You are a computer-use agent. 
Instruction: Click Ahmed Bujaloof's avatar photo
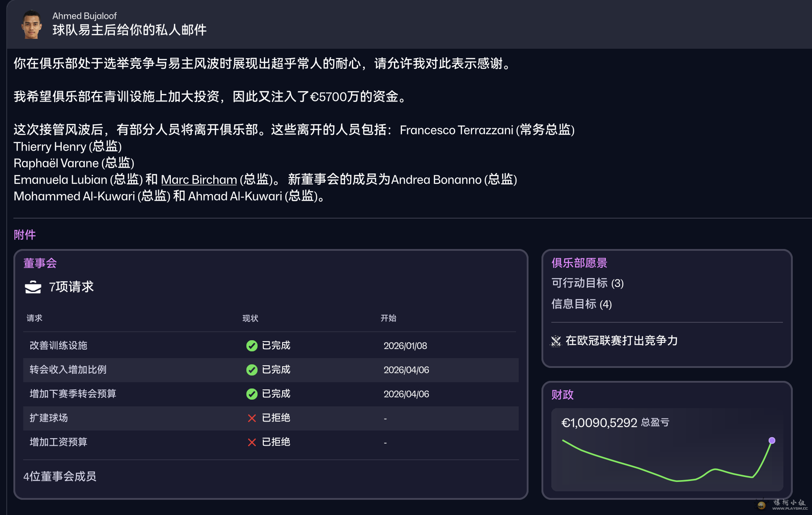click(x=31, y=24)
